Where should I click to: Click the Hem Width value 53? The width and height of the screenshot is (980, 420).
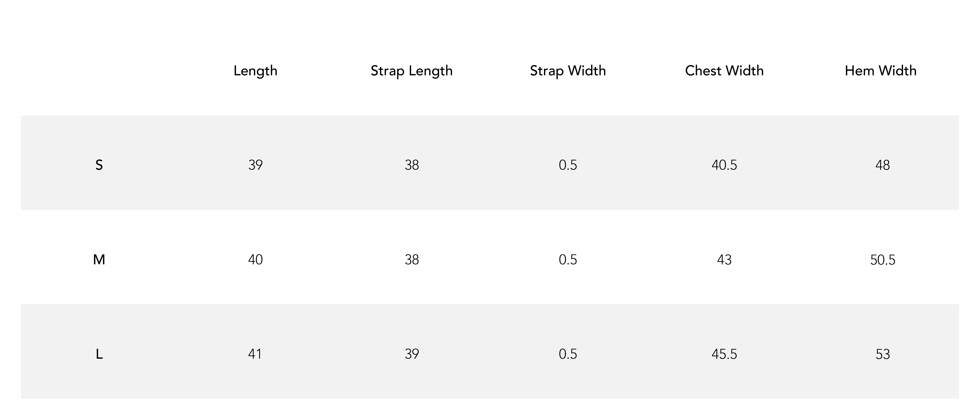883,354
